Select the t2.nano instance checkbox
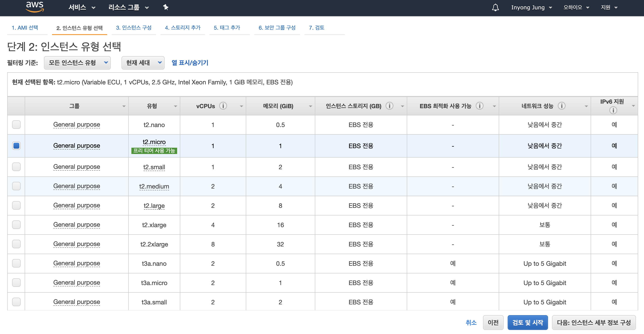644x334 pixels. [17, 125]
